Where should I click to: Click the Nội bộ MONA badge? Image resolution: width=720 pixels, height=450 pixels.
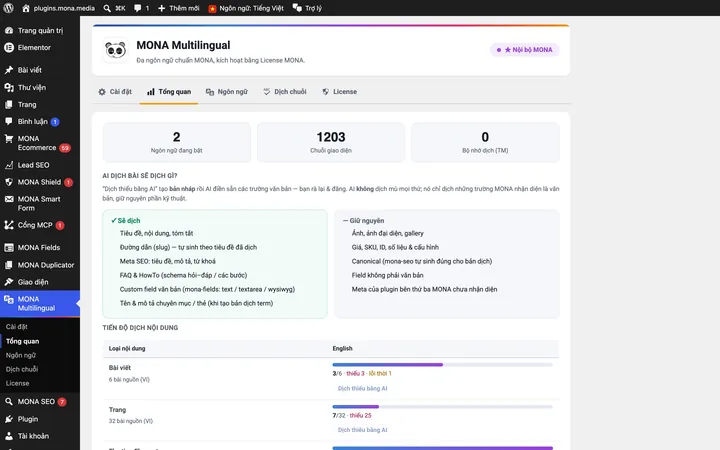pos(524,50)
